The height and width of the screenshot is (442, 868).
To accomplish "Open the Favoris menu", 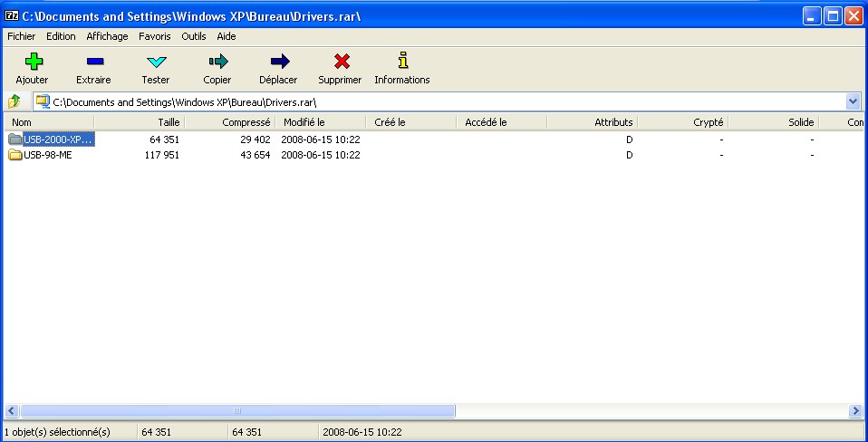I will 155,36.
